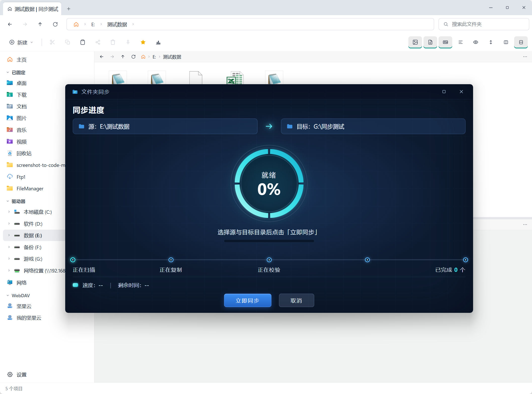Click the paste clipboard icon
The width and height of the screenshot is (532, 394).
pos(83,42)
